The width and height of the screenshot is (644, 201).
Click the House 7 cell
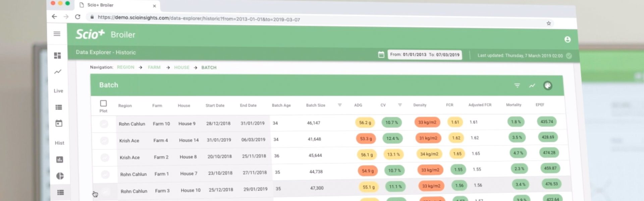click(x=189, y=174)
